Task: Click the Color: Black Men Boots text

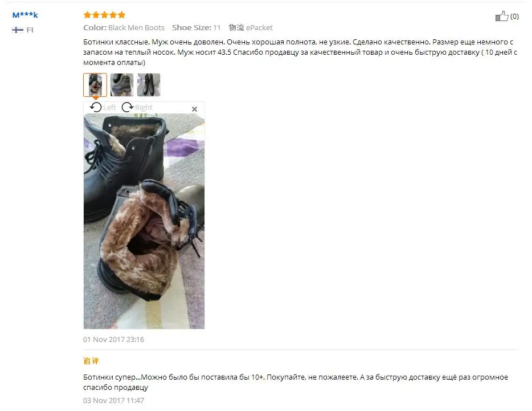Action: 124,27
